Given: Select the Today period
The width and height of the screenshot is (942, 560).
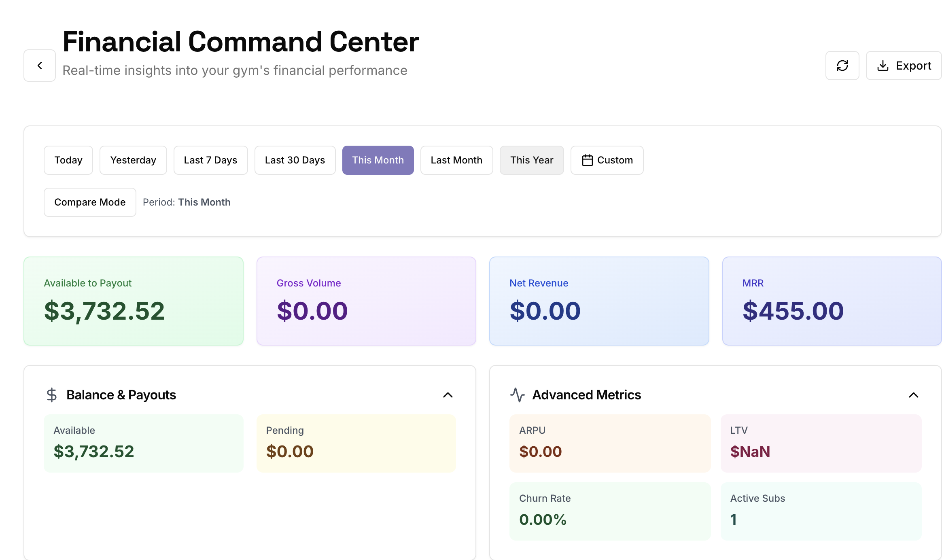Looking at the screenshot, I should tap(68, 160).
